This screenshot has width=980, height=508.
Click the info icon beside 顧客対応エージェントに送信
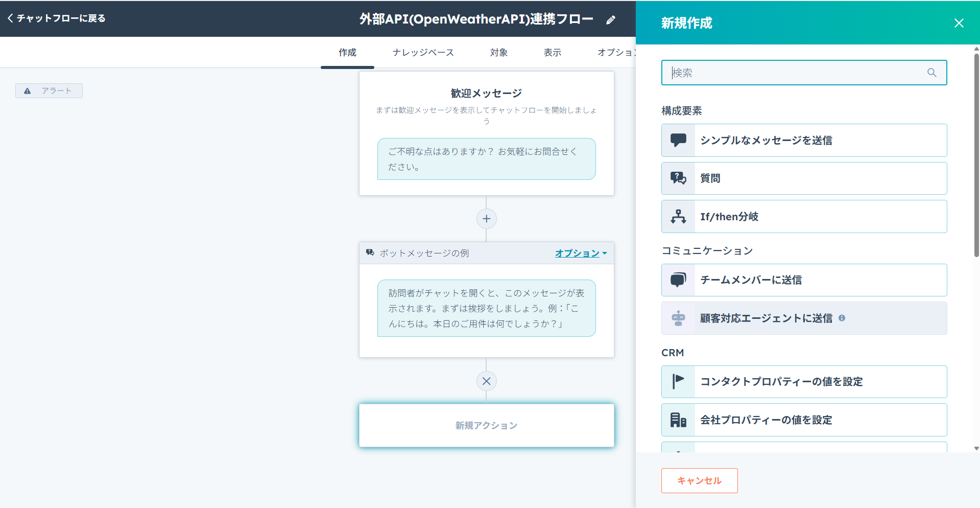click(x=842, y=318)
